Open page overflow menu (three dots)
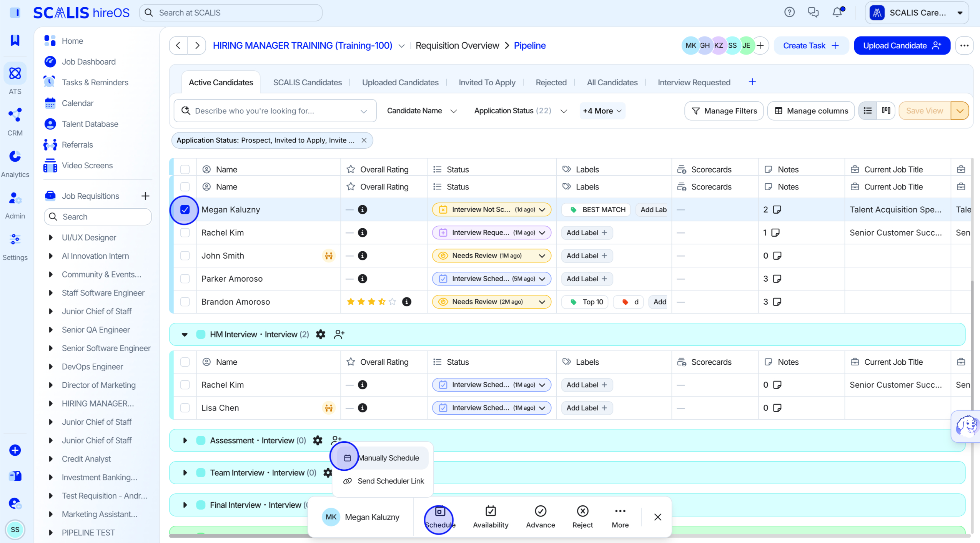This screenshot has width=980, height=543. 964,45
